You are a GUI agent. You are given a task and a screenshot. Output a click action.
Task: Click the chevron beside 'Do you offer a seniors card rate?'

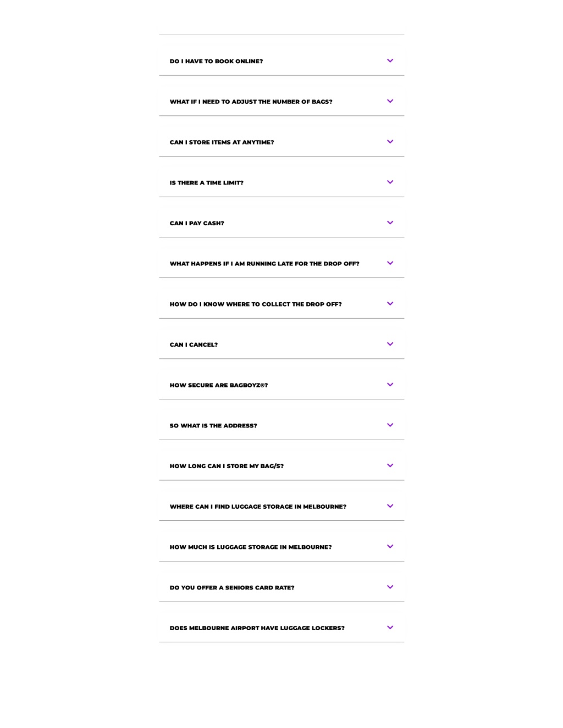tap(390, 587)
